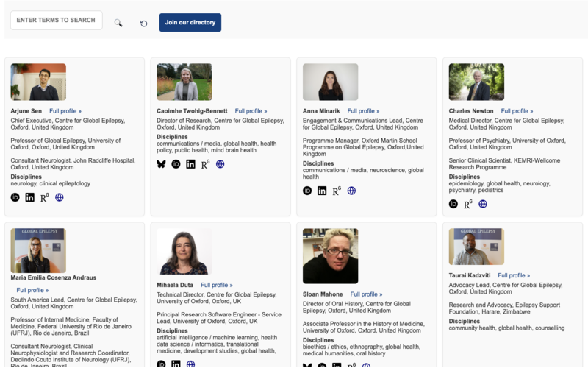Click the reset search icon
The width and height of the screenshot is (588, 368).
[143, 23]
